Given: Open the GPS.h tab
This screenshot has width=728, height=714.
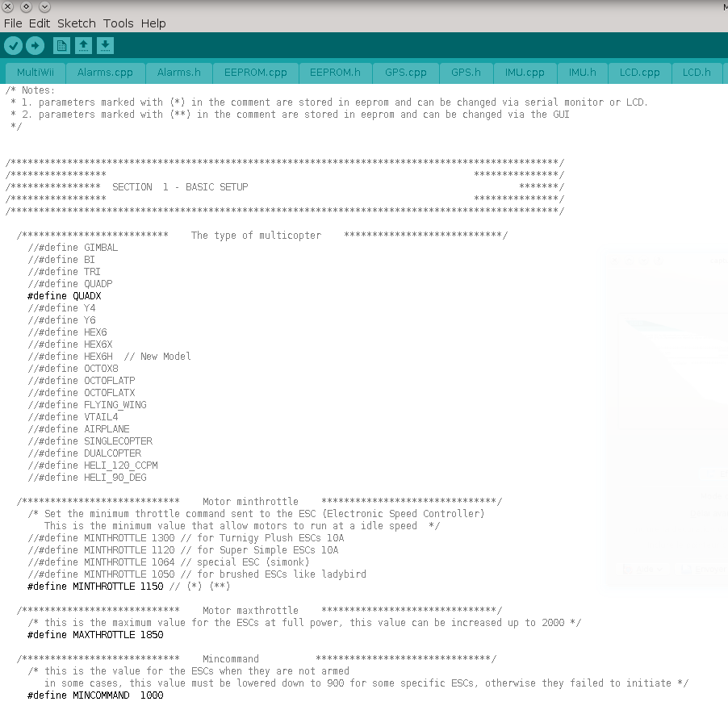Looking at the screenshot, I should click(x=466, y=73).
